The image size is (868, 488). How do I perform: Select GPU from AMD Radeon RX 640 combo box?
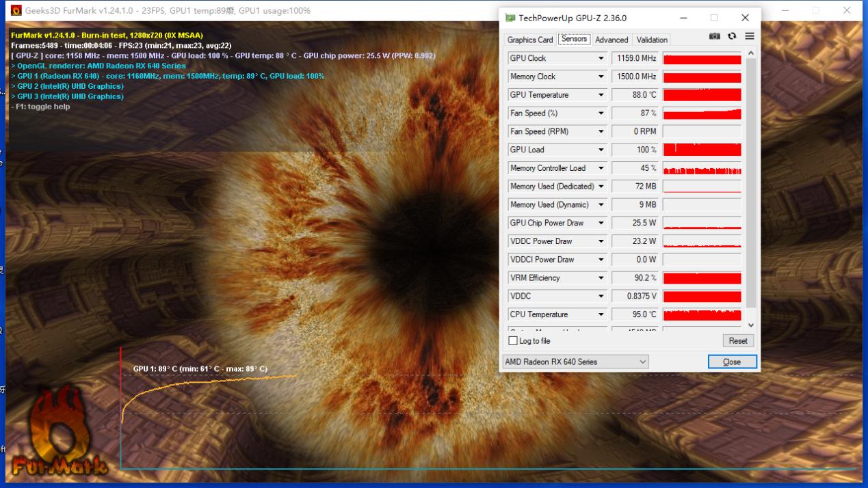(x=575, y=362)
